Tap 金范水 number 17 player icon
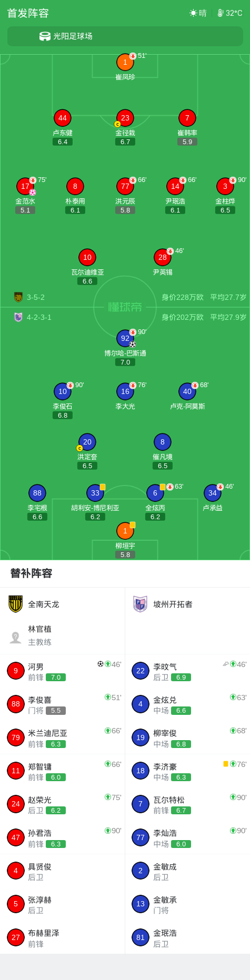The image size is (250, 980). click(x=25, y=186)
